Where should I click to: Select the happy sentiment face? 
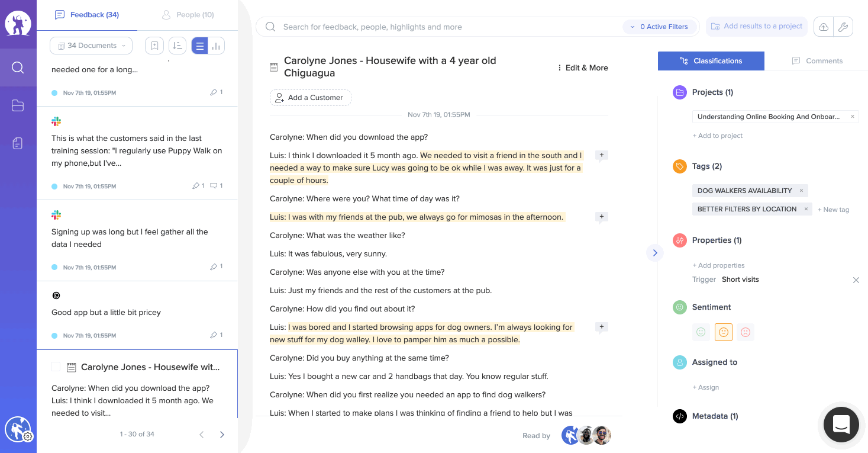[x=701, y=332]
